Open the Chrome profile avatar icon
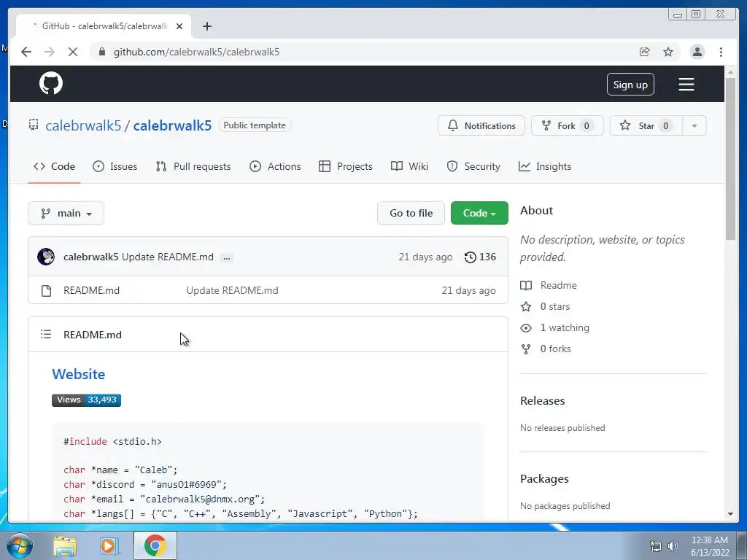747x560 pixels. pos(697,52)
